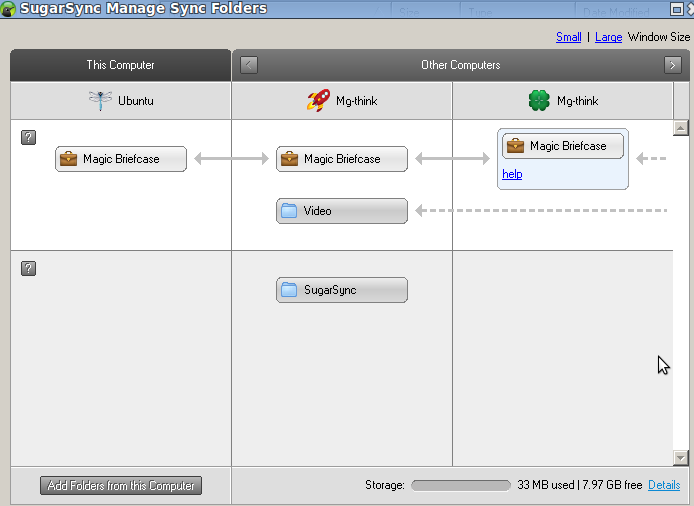Show previous computers with left arrow

point(249,65)
